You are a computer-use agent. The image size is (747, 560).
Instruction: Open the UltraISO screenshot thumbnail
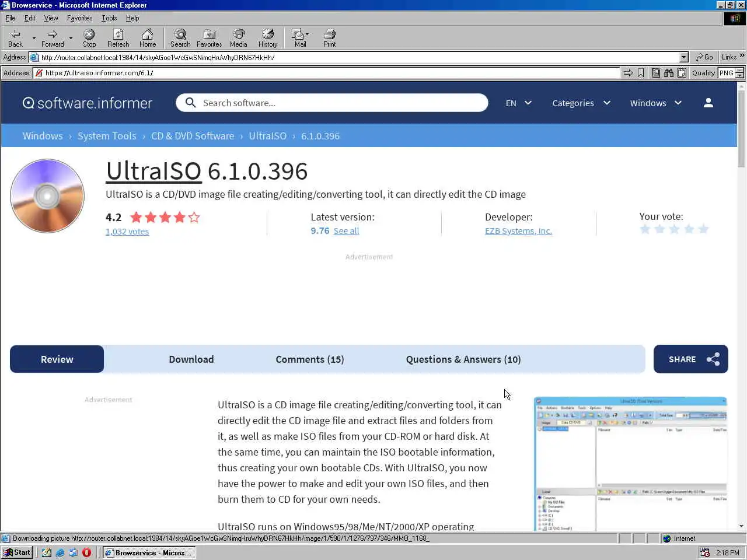pyautogui.click(x=630, y=464)
